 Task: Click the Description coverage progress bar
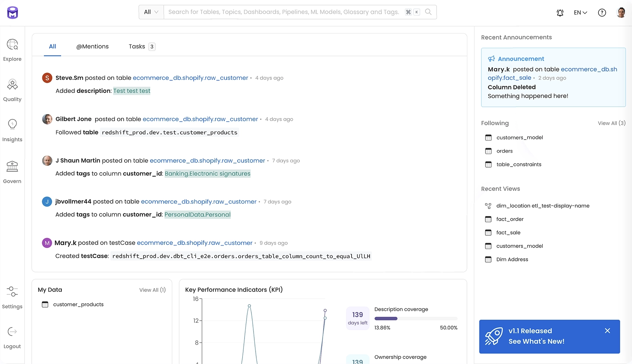(416, 318)
